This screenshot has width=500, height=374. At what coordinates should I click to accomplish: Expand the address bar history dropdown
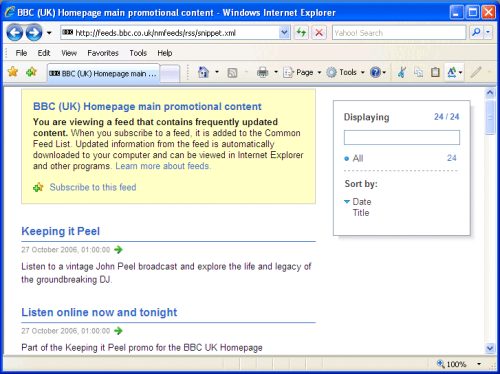[x=284, y=33]
